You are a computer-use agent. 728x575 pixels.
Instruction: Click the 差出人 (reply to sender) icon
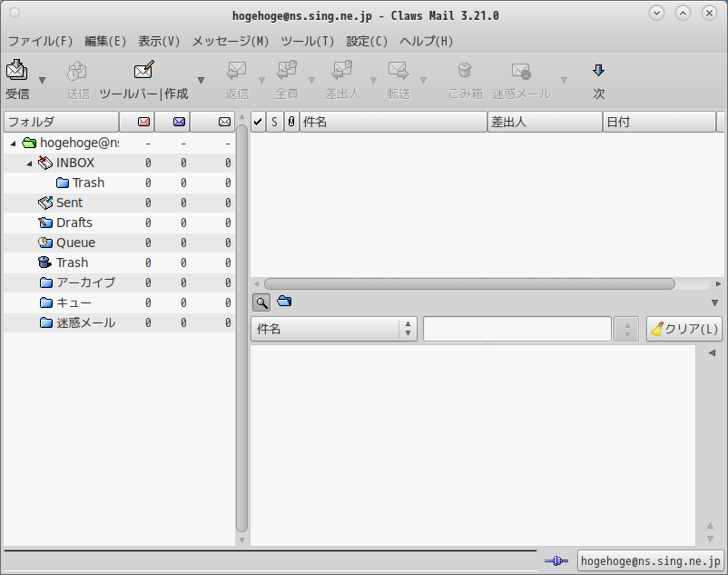coord(342,71)
